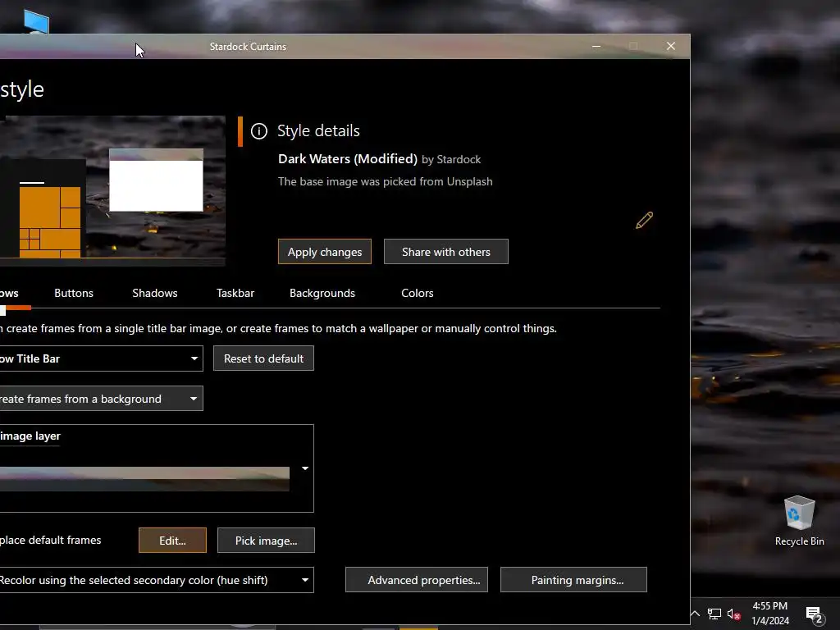Click the 'by Stardock' author text
This screenshot has width=840, height=630.
[451, 160]
